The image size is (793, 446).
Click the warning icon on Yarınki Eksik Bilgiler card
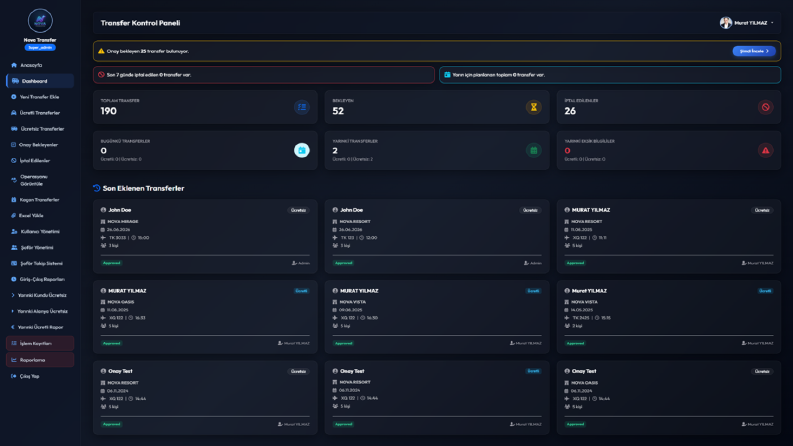(765, 150)
